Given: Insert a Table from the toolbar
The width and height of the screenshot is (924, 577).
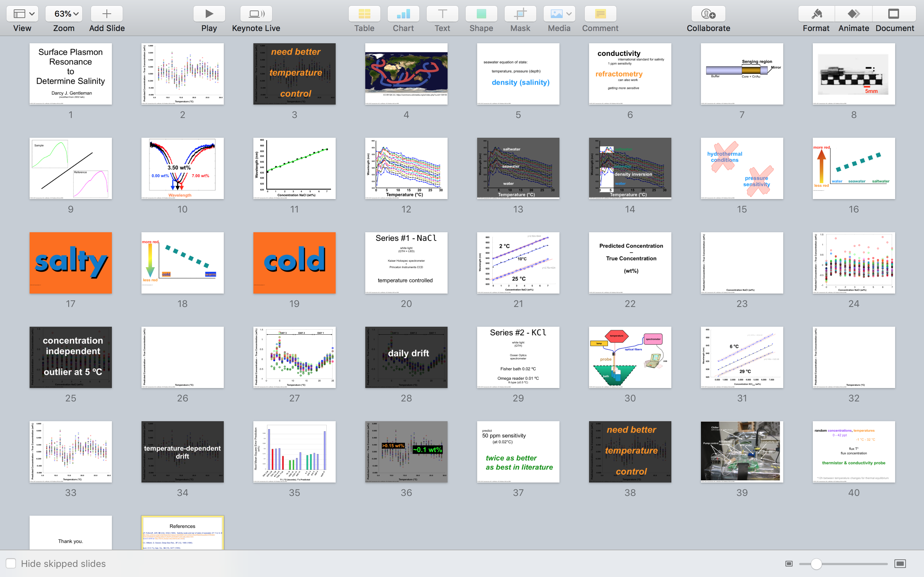Looking at the screenshot, I should click(x=364, y=14).
